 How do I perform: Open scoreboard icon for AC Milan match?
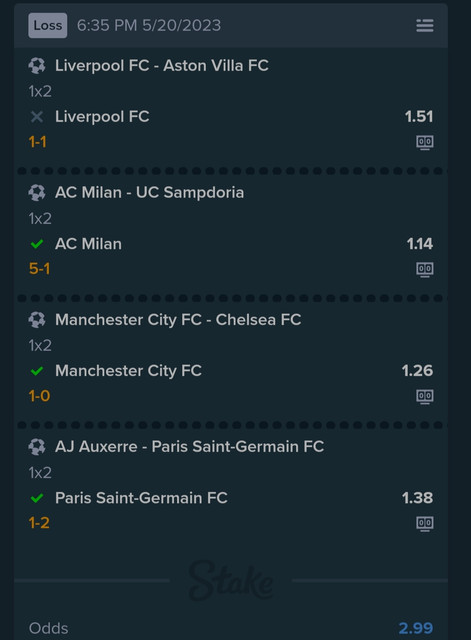click(424, 269)
